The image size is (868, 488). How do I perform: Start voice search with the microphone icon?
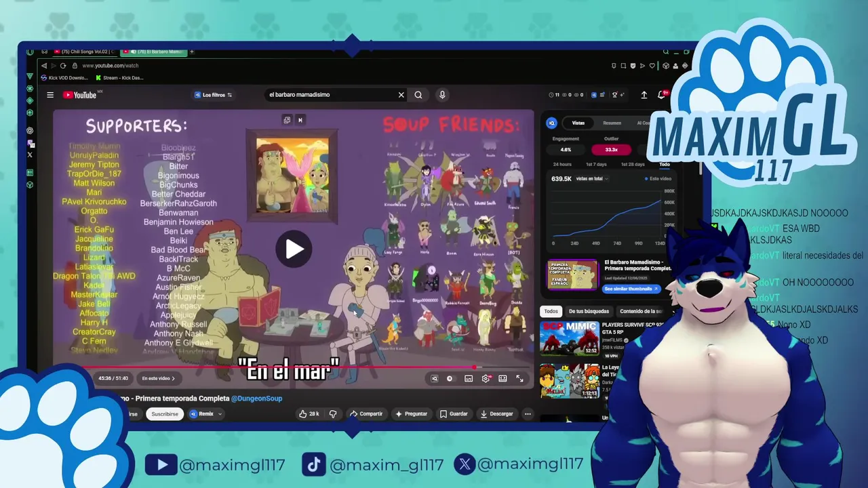[x=442, y=95]
